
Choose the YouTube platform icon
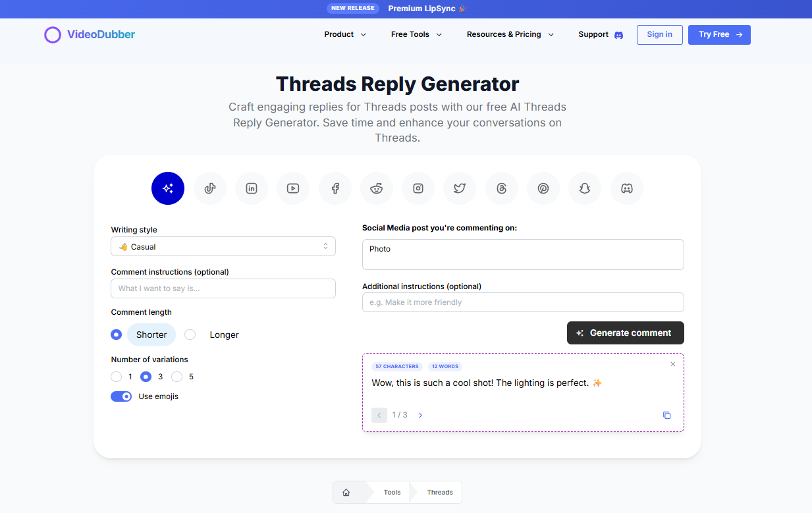(x=293, y=188)
